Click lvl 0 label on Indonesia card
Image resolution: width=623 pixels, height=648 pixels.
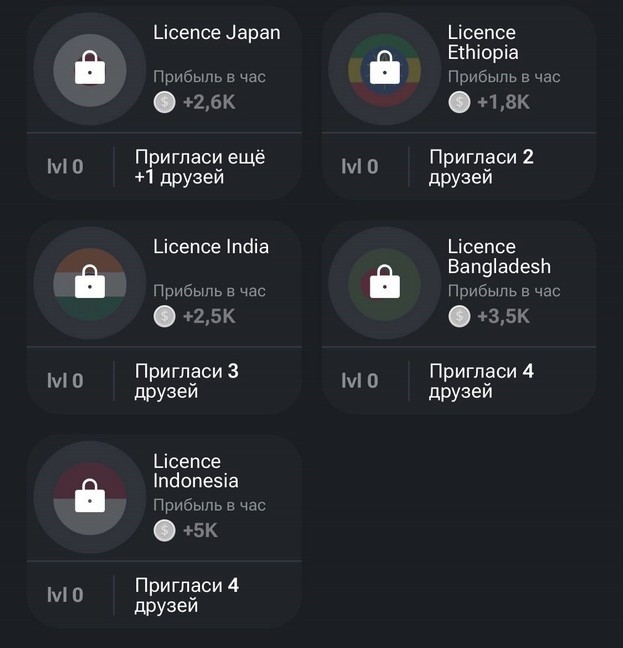tap(65, 595)
